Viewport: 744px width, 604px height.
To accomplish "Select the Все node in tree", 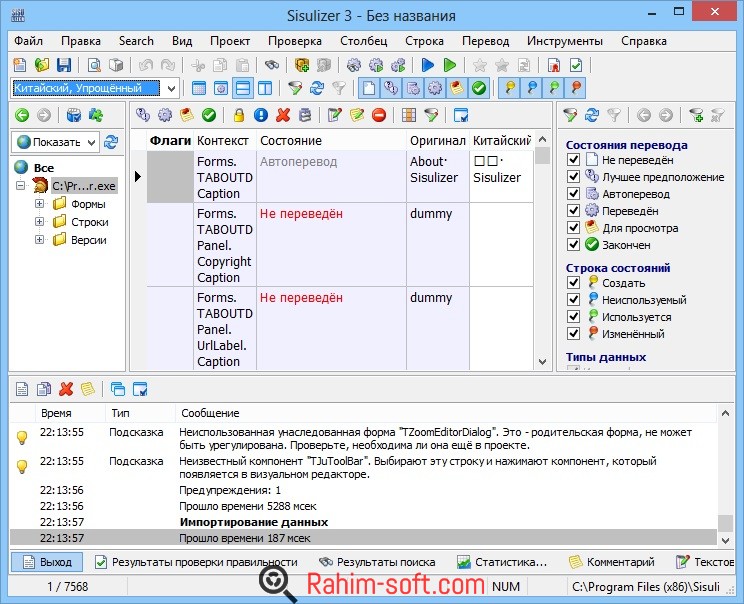I will (43, 168).
